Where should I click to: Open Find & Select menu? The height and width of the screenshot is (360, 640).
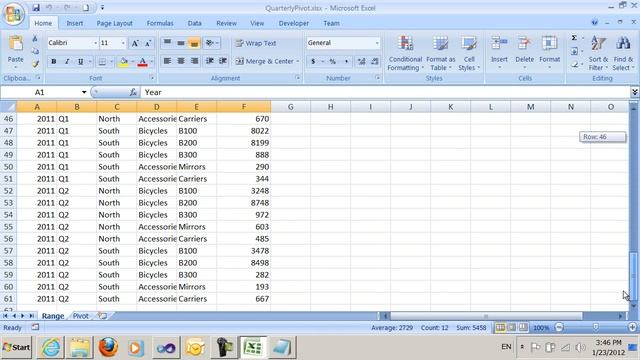click(623, 53)
